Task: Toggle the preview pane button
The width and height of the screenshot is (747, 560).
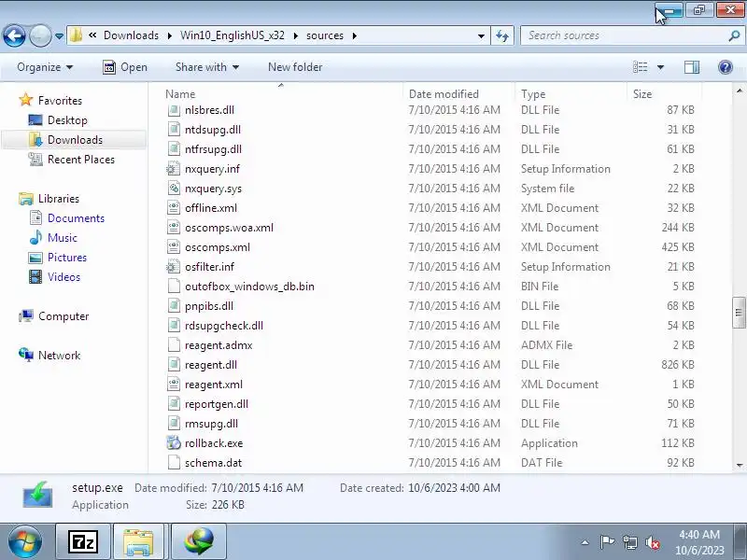Action: click(x=692, y=67)
